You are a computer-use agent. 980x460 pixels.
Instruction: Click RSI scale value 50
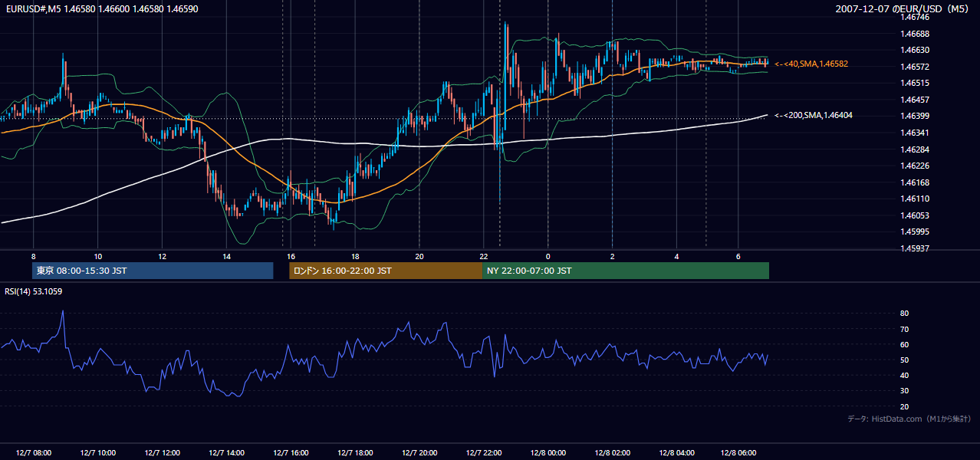904,360
